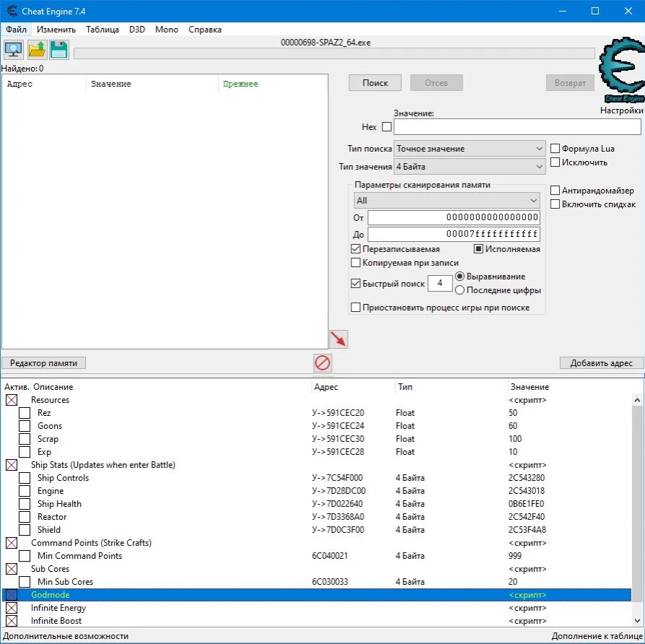Open the Файл menu

(16, 30)
